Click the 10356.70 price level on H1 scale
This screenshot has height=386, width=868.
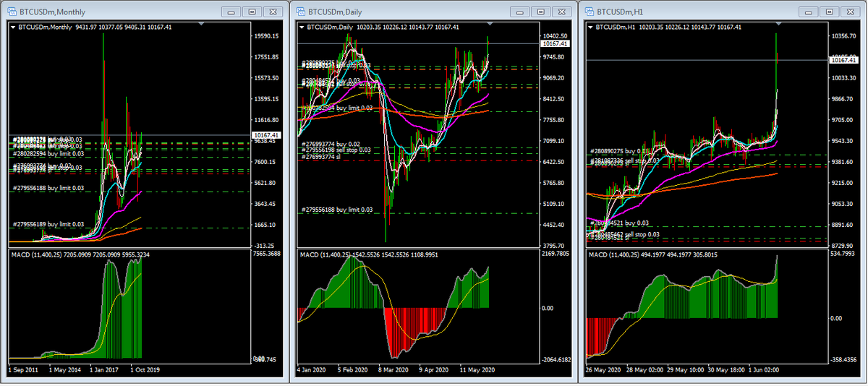(846, 36)
